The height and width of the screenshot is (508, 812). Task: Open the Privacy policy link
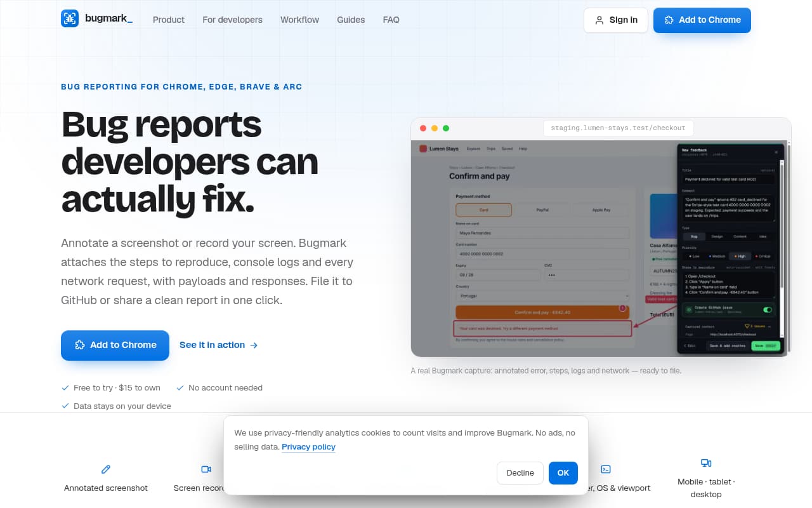308,447
